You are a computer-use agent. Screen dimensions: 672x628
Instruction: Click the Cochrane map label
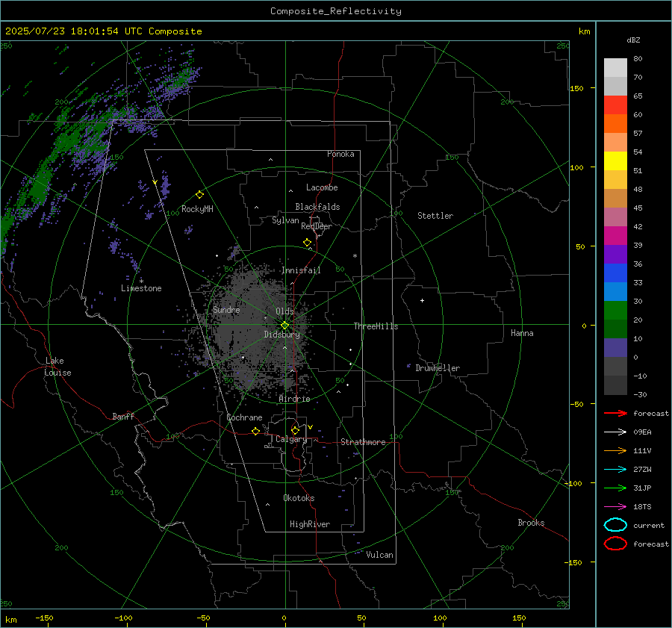click(244, 417)
